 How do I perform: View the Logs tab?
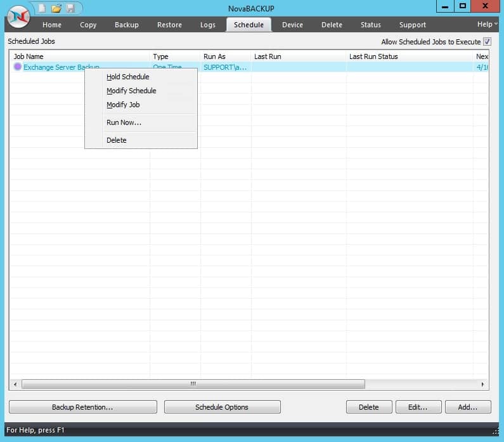tap(208, 25)
